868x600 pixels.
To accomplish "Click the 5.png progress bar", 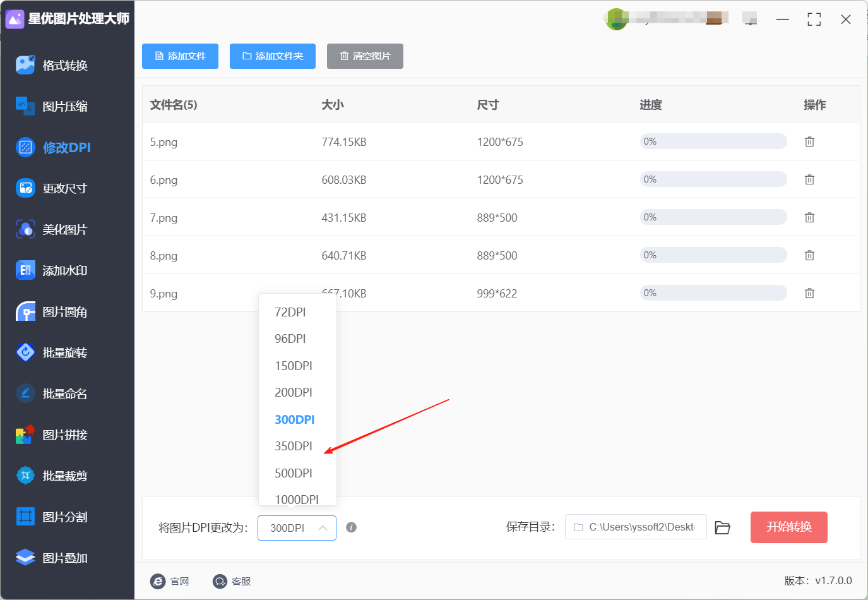I will click(x=713, y=141).
